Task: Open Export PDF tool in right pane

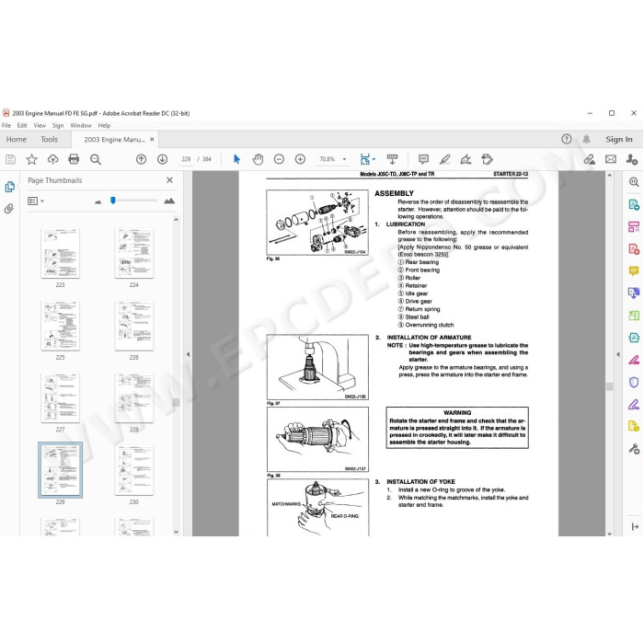Action: pos(634,204)
